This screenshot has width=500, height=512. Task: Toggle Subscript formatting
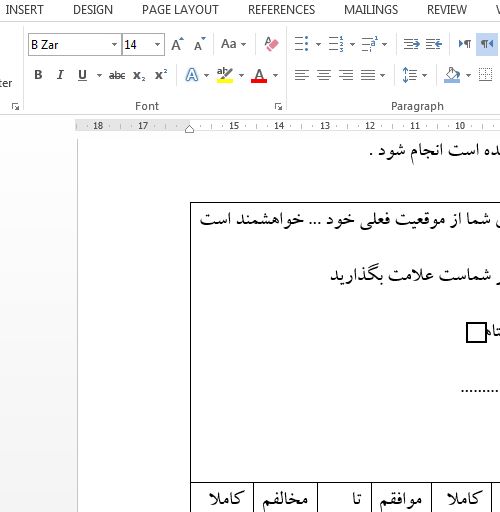(139, 75)
